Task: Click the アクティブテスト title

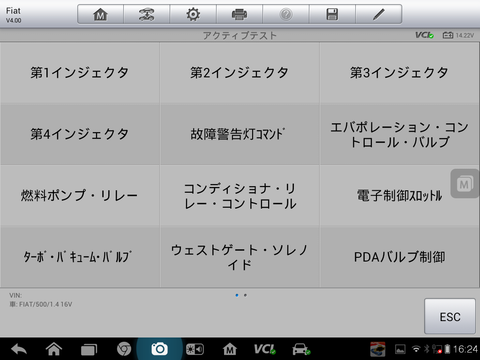Action: (x=240, y=35)
